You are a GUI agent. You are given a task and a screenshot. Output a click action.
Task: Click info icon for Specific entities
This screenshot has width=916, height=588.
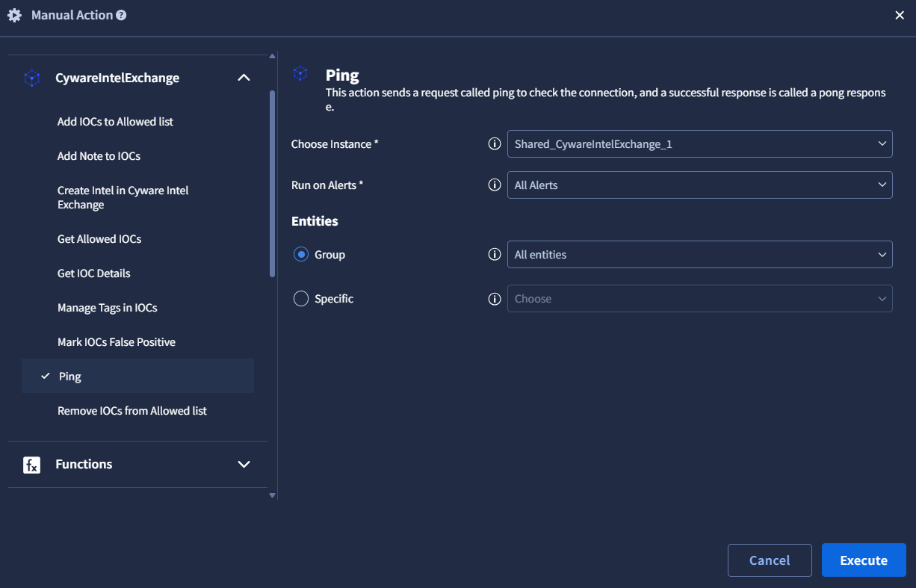pos(494,299)
